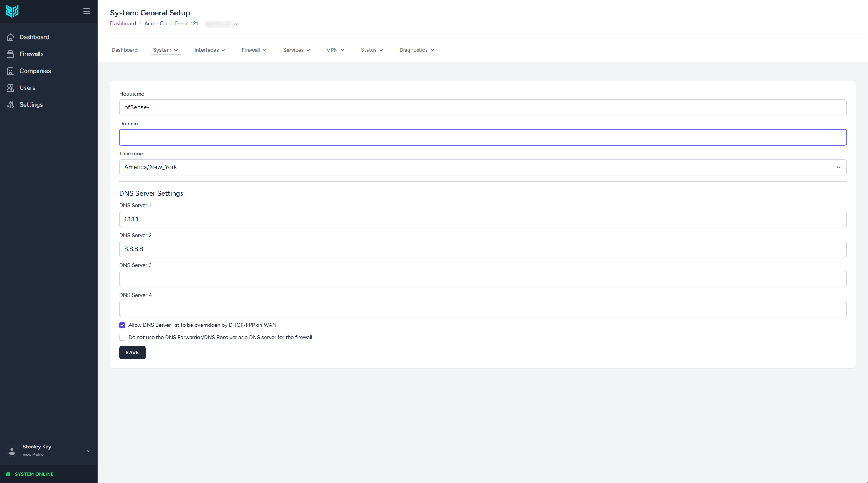Image resolution: width=868 pixels, height=483 pixels.
Task: Click the Companies building icon in sidebar
Action: [10, 71]
